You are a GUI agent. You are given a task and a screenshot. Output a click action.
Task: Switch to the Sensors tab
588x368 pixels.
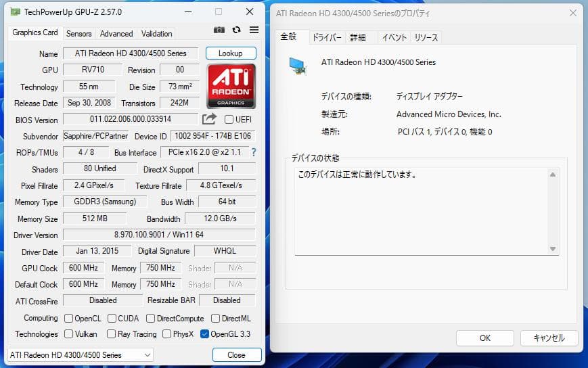pos(78,34)
